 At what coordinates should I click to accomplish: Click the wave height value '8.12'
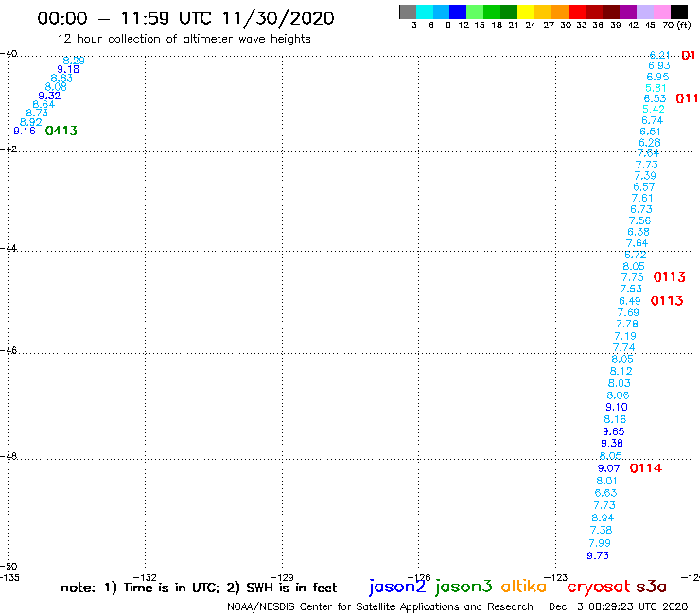(x=621, y=371)
